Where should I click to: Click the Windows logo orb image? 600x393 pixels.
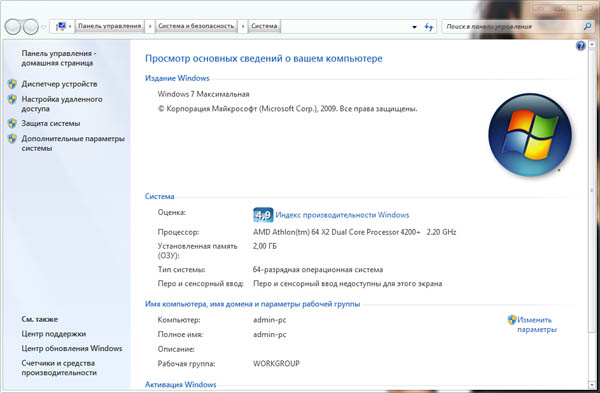tap(530, 135)
